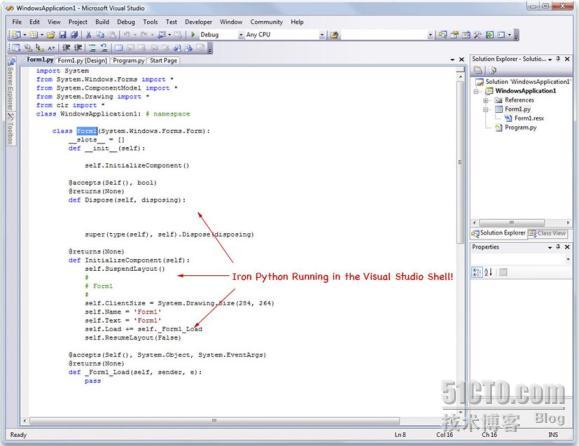Open the Tools menu

(x=150, y=22)
